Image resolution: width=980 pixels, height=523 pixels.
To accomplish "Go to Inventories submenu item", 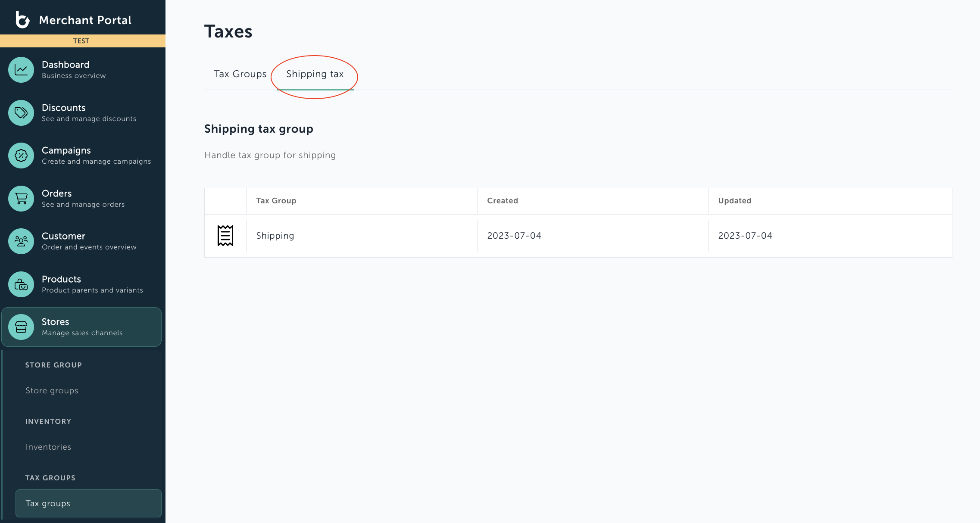I will [48, 447].
